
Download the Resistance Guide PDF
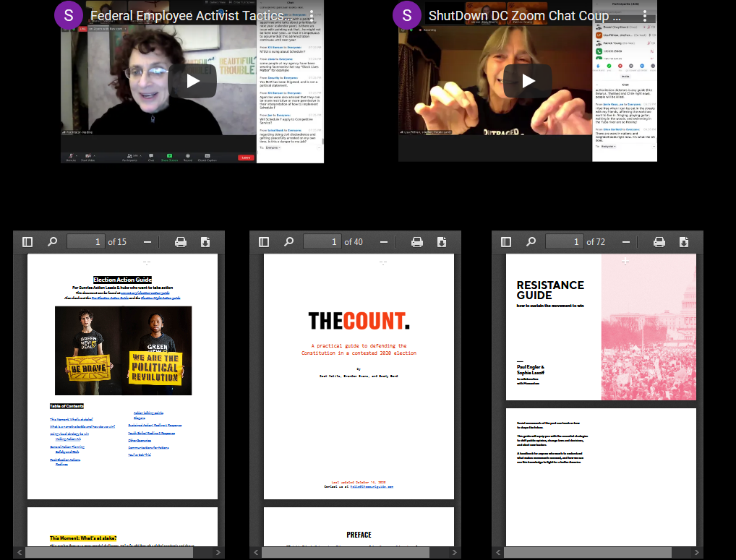(x=684, y=242)
